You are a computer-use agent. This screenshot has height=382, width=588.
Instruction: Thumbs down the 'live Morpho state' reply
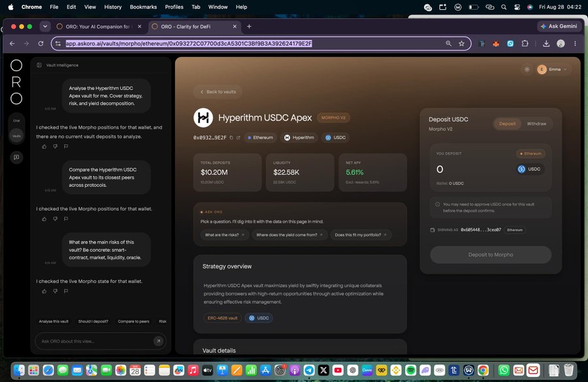55,291
